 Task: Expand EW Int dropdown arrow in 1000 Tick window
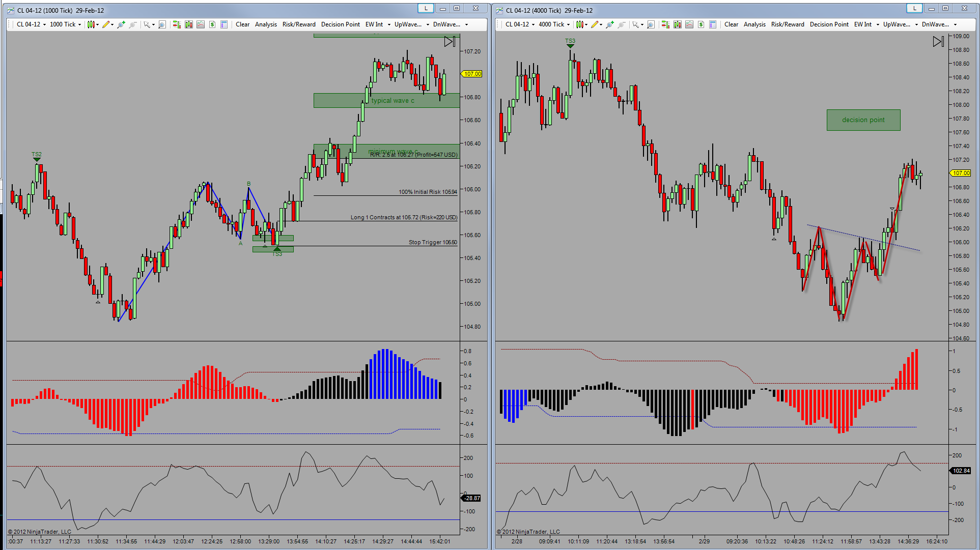(x=389, y=24)
